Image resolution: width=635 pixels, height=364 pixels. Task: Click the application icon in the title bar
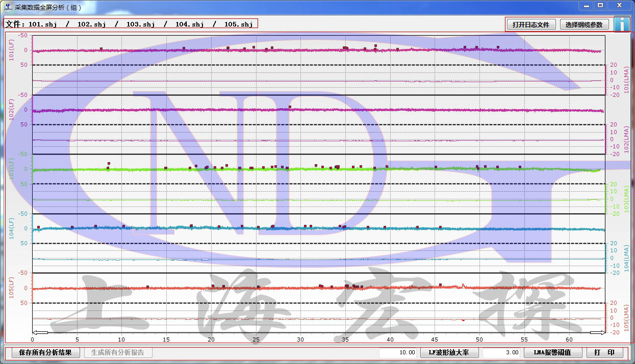8,6
